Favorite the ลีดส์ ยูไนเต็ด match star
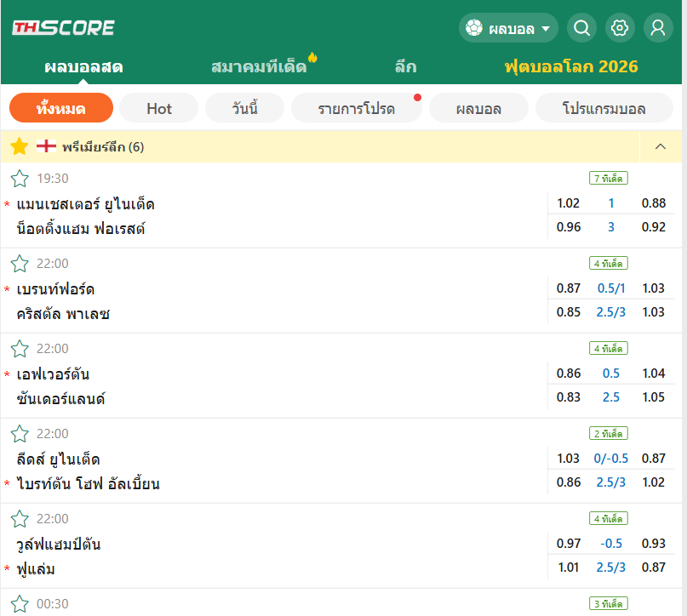Image resolution: width=687 pixels, height=616 pixels. [x=20, y=433]
